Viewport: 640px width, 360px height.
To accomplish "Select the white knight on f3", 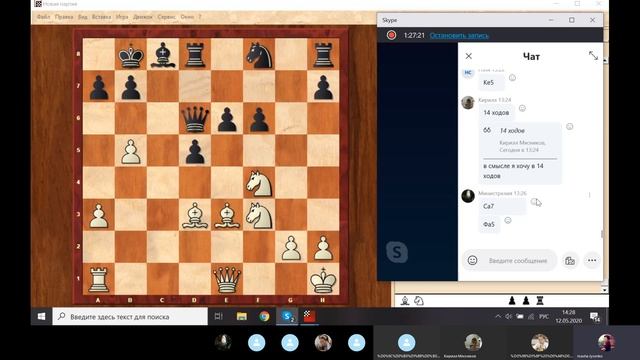I will (x=259, y=216).
